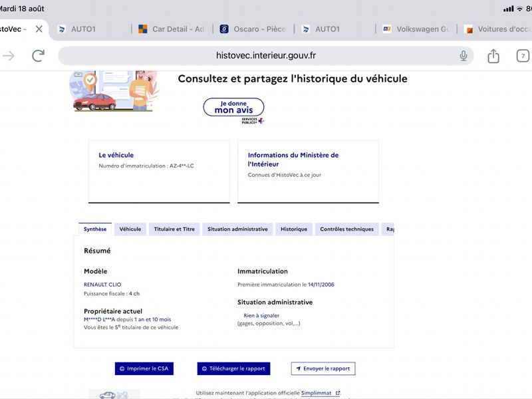Click the Services Publics+ logo
This screenshot has width=532, height=399.
coord(253,121)
